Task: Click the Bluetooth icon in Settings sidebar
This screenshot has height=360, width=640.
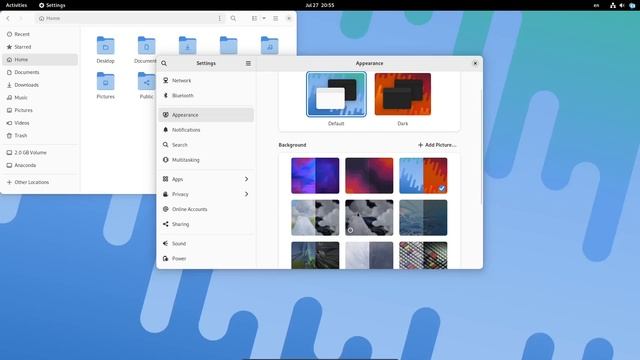Action: pos(165,96)
